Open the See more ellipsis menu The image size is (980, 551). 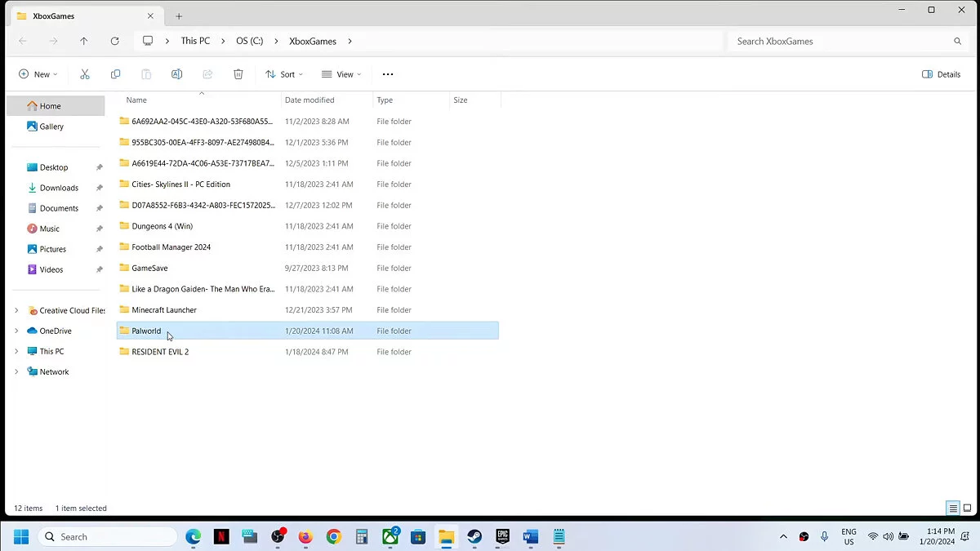click(x=388, y=74)
